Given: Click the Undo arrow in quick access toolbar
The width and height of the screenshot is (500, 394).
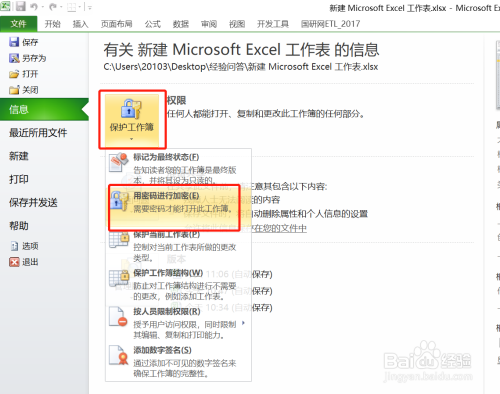Looking at the screenshot, I should 34,6.
